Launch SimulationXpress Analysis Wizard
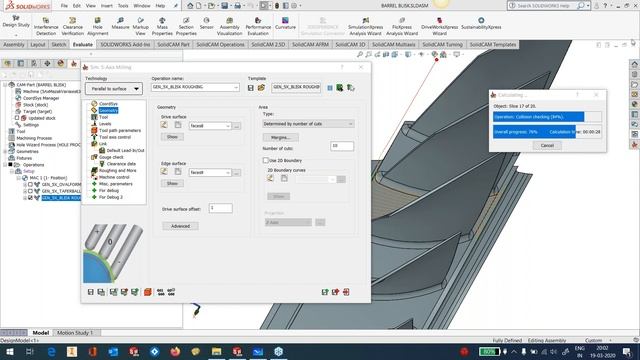This screenshot has width=640, height=360. pyautogui.click(x=365, y=27)
